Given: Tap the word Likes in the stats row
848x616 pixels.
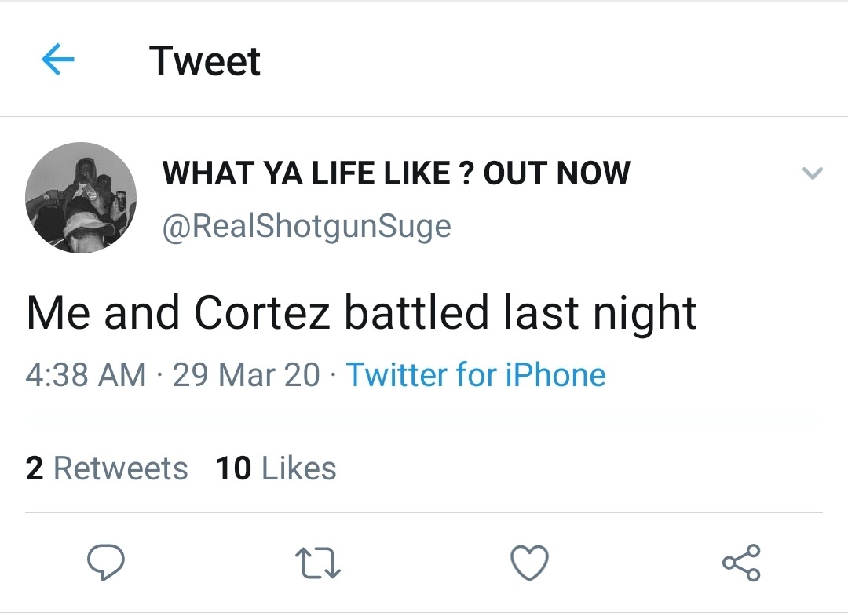Looking at the screenshot, I should pyautogui.click(x=298, y=468).
